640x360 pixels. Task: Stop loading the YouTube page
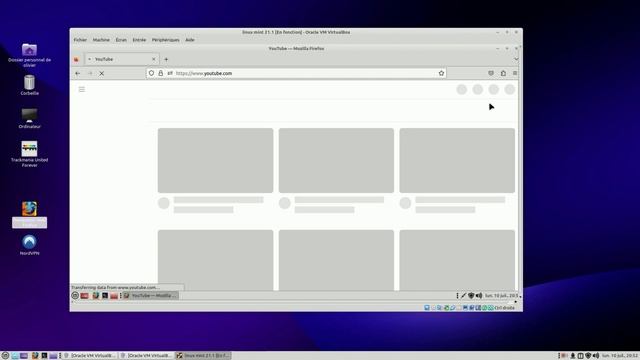(x=102, y=73)
